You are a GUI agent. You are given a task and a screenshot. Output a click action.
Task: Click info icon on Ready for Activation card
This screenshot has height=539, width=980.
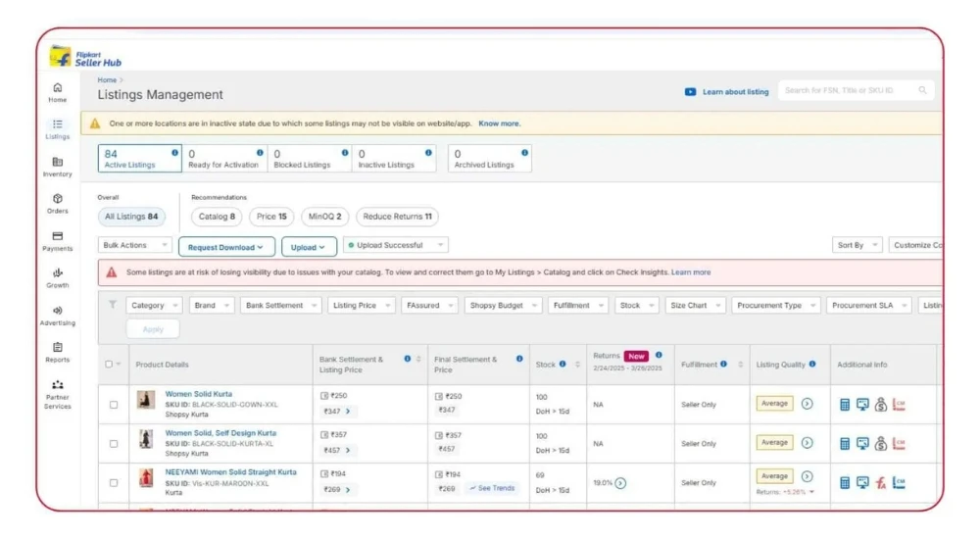260,153
